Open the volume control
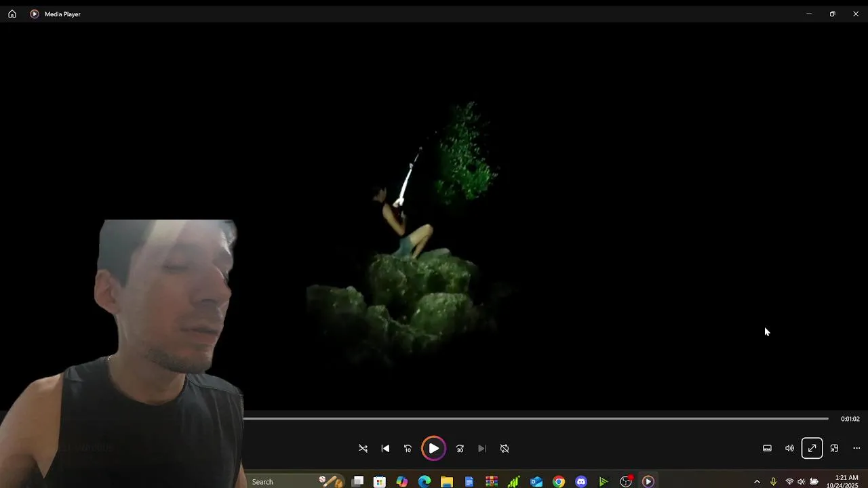 pyautogui.click(x=789, y=448)
